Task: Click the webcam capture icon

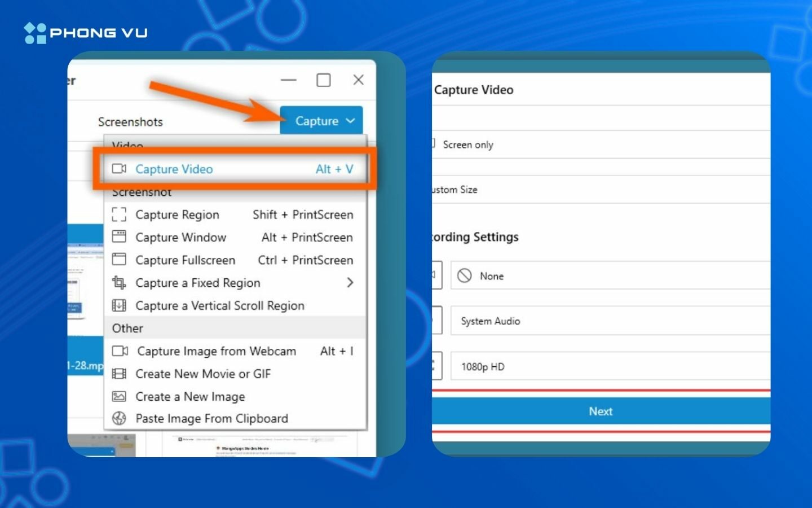Action: coord(120,351)
